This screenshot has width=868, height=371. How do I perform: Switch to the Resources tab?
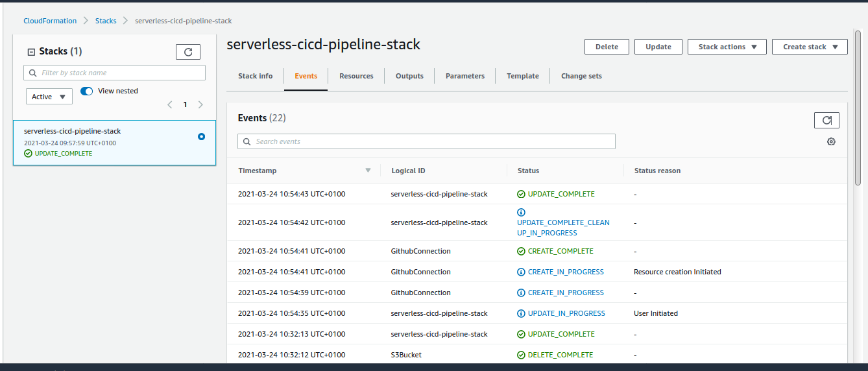tap(356, 76)
